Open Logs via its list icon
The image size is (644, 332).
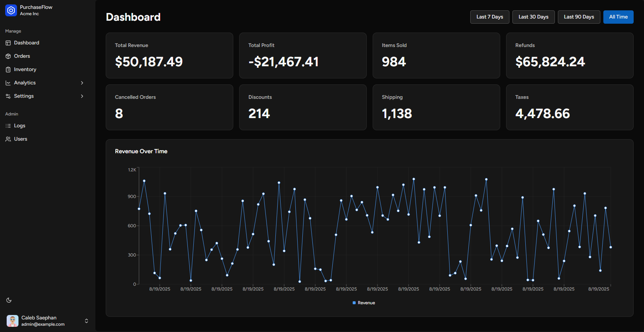click(x=8, y=126)
